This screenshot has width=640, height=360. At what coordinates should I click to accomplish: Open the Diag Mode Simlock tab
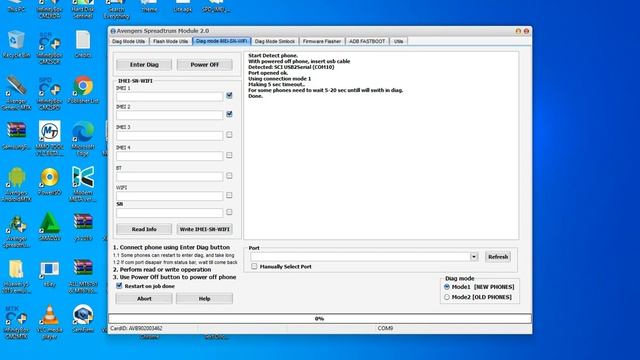pyautogui.click(x=274, y=41)
